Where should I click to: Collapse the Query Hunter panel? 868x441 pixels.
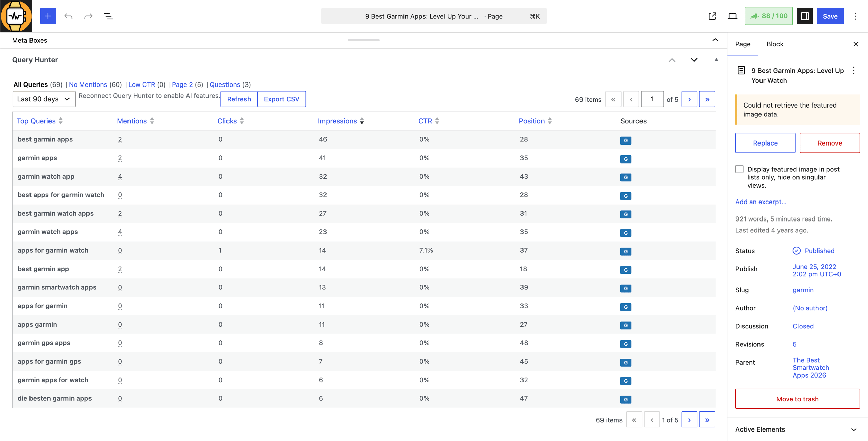pyautogui.click(x=716, y=60)
